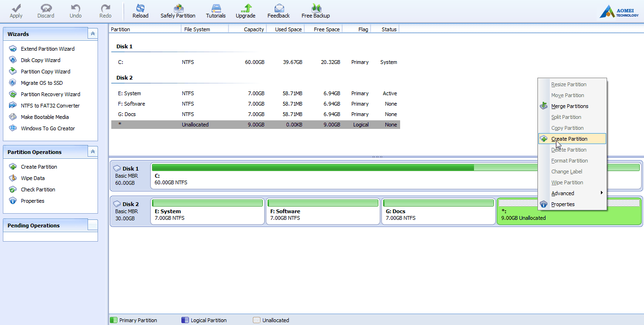
Task: Click Create Partition in Partition Operations panel
Action: click(33, 167)
